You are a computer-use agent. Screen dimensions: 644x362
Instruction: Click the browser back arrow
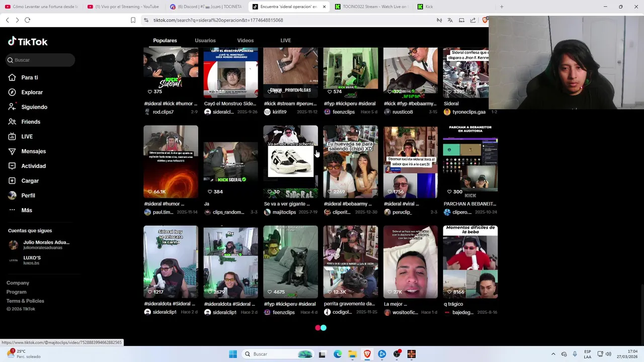click(x=7, y=20)
